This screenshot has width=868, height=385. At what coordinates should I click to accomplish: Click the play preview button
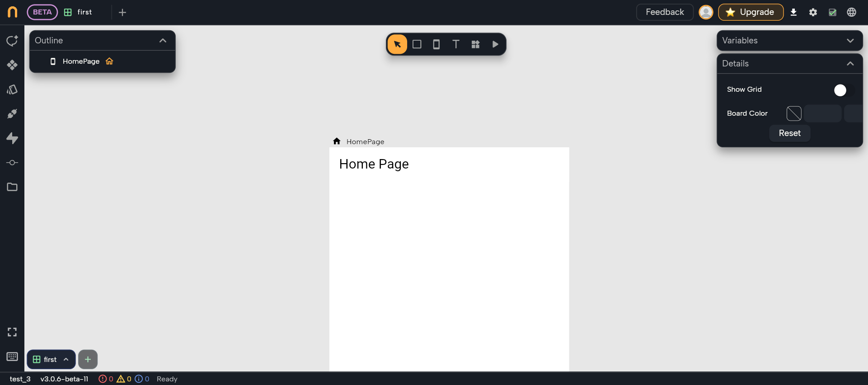click(495, 44)
